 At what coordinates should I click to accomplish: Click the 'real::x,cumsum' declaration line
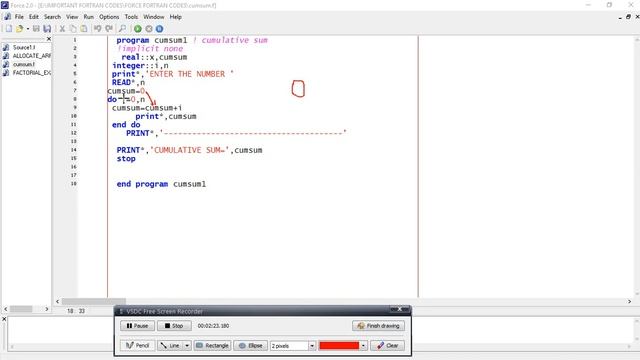154,57
